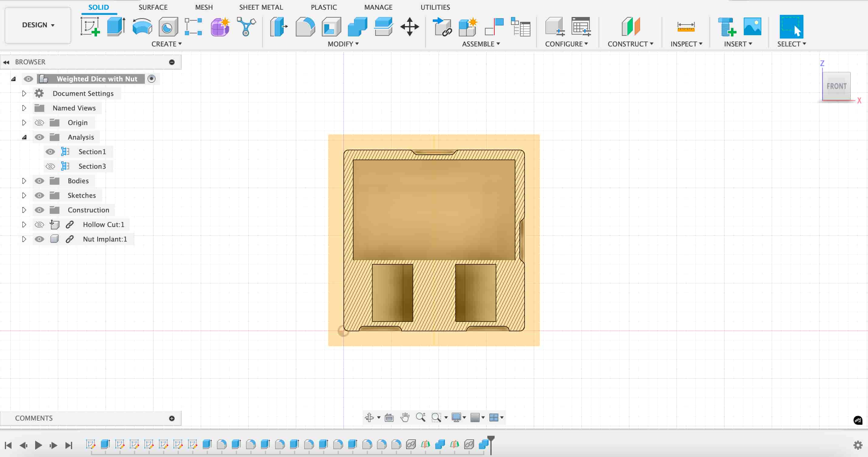Collapse the Analysis folder
Image resolution: width=868 pixels, height=457 pixels.
click(x=24, y=137)
